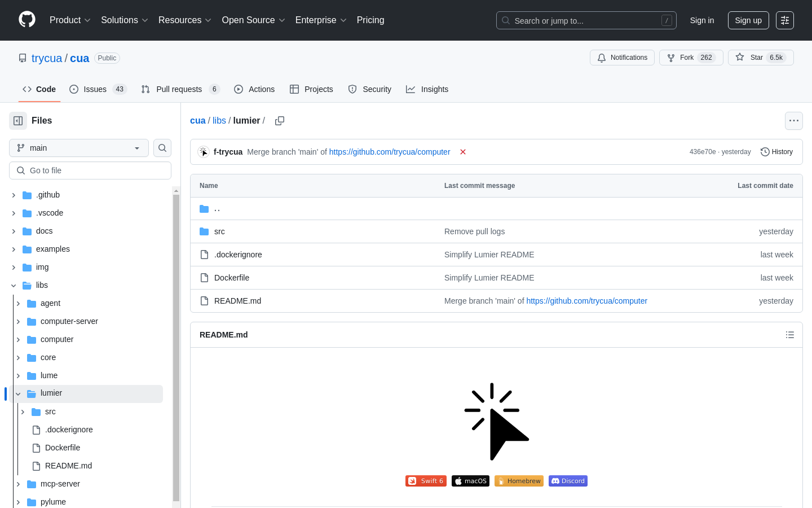Open the core folder in tree
812x508 pixels.
click(x=48, y=357)
